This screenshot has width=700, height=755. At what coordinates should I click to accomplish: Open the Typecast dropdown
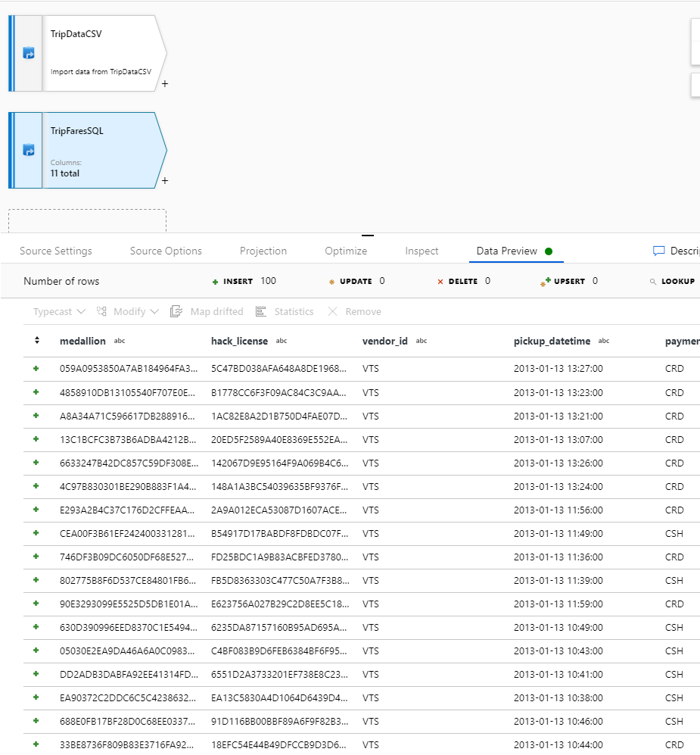pyautogui.click(x=59, y=311)
